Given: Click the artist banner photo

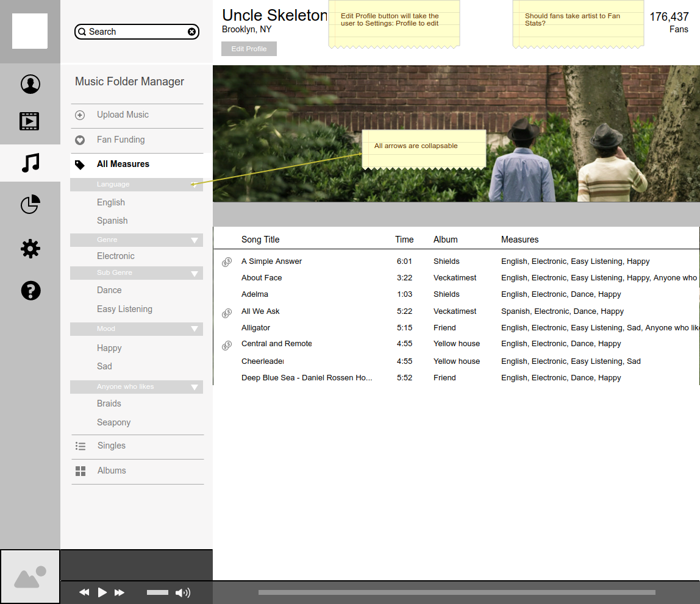Looking at the screenshot, I should (x=456, y=134).
